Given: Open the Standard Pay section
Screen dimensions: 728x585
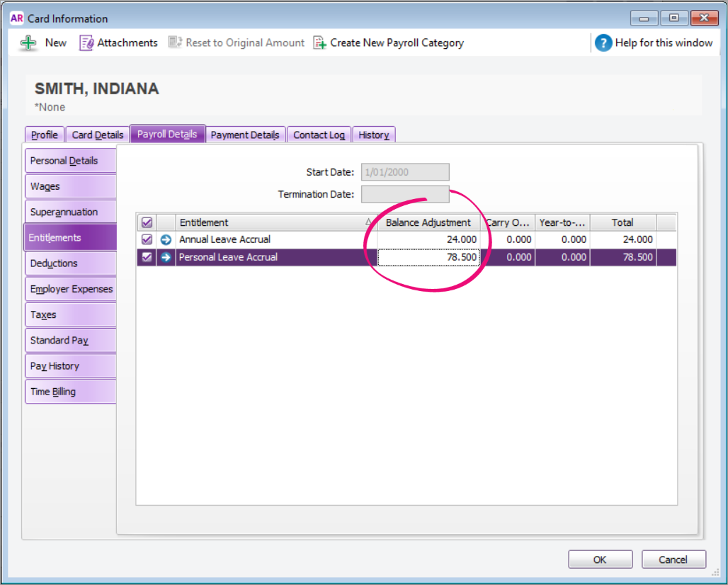Looking at the screenshot, I should (x=71, y=340).
